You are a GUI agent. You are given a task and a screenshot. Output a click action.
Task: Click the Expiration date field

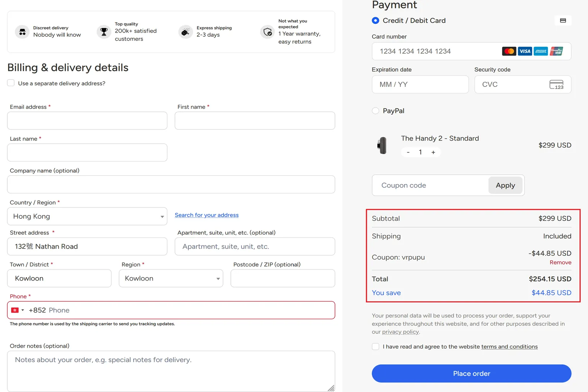[x=420, y=85]
